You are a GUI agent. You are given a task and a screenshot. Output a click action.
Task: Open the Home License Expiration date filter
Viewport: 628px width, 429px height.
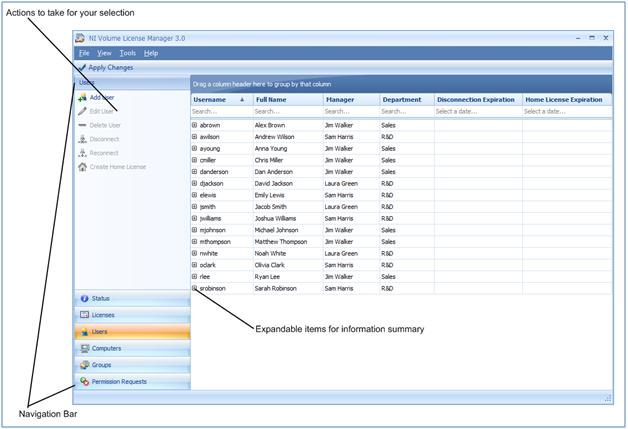568,111
